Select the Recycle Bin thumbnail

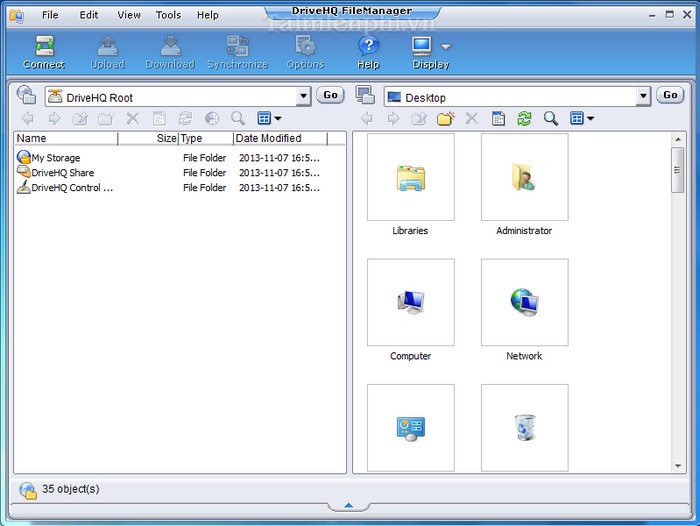525,428
